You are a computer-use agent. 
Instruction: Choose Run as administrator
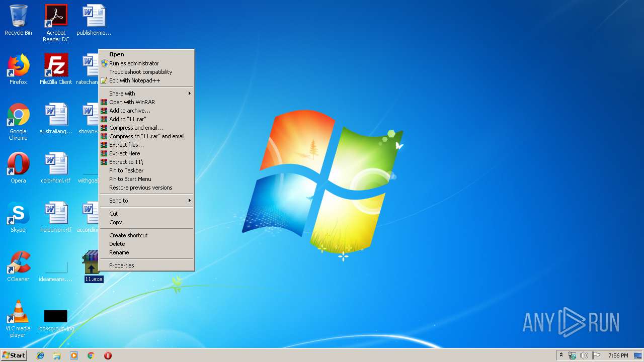coord(146,63)
